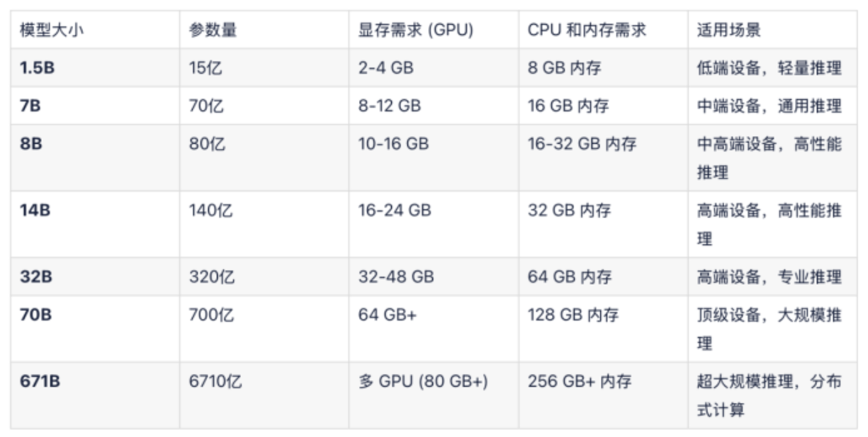
Task: Select the 低端设备，轻量推理 cell
Action: pos(769,68)
